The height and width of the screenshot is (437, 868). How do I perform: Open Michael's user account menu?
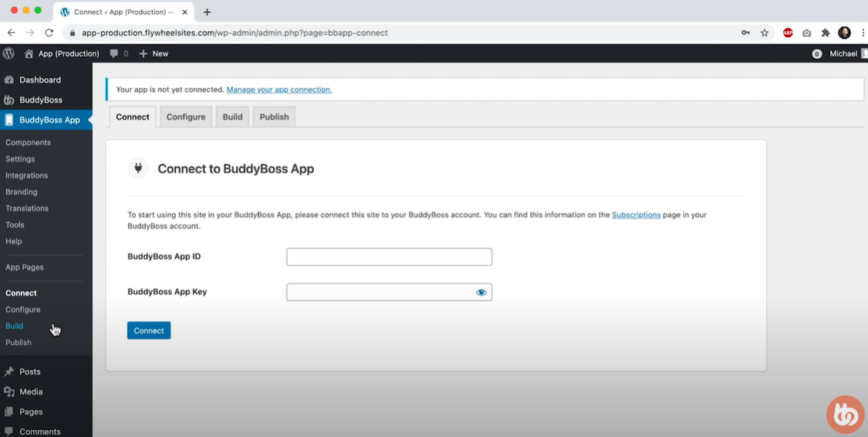pyautogui.click(x=847, y=54)
